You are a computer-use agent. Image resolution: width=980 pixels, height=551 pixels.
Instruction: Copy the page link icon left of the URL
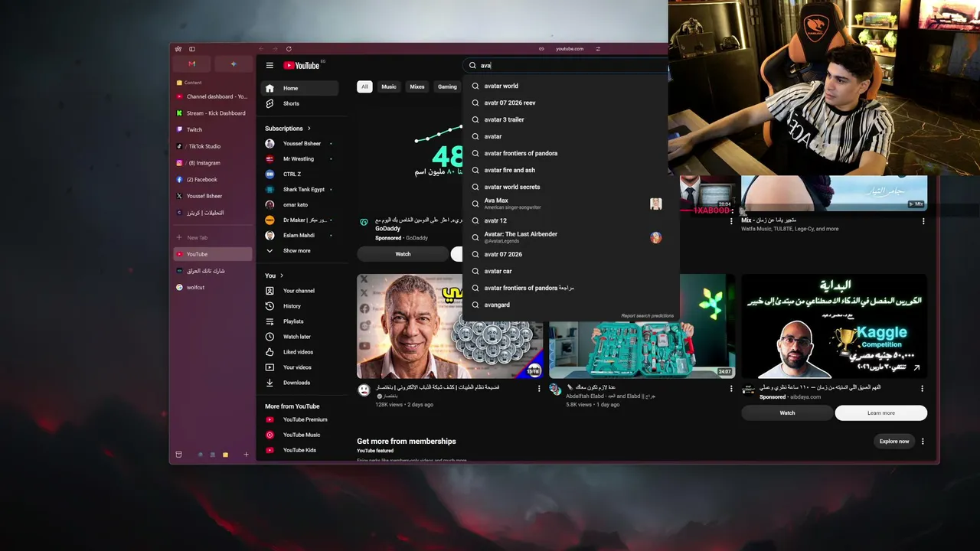point(541,49)
